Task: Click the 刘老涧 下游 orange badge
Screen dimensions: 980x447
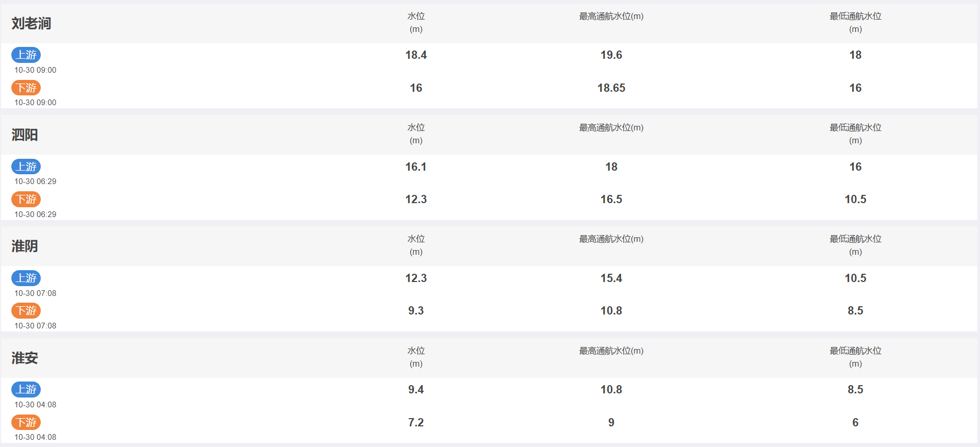Action: pyautogui.click(x=26, y=88)
